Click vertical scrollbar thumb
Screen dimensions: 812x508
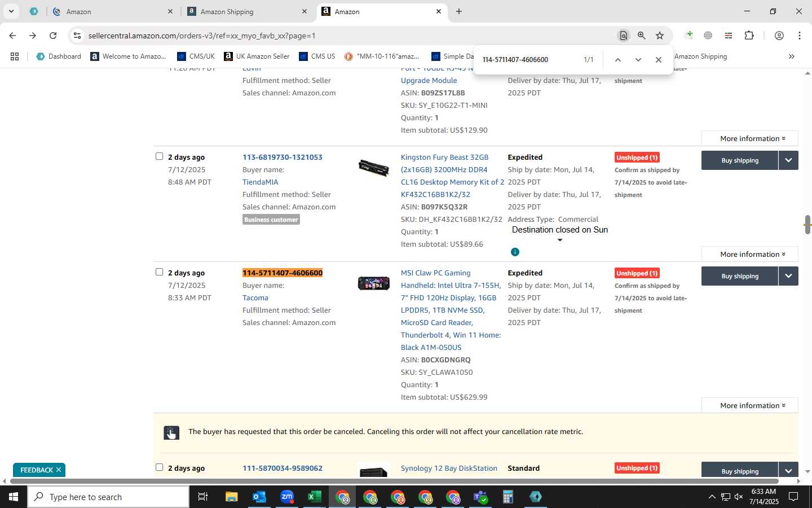point(807,224)
